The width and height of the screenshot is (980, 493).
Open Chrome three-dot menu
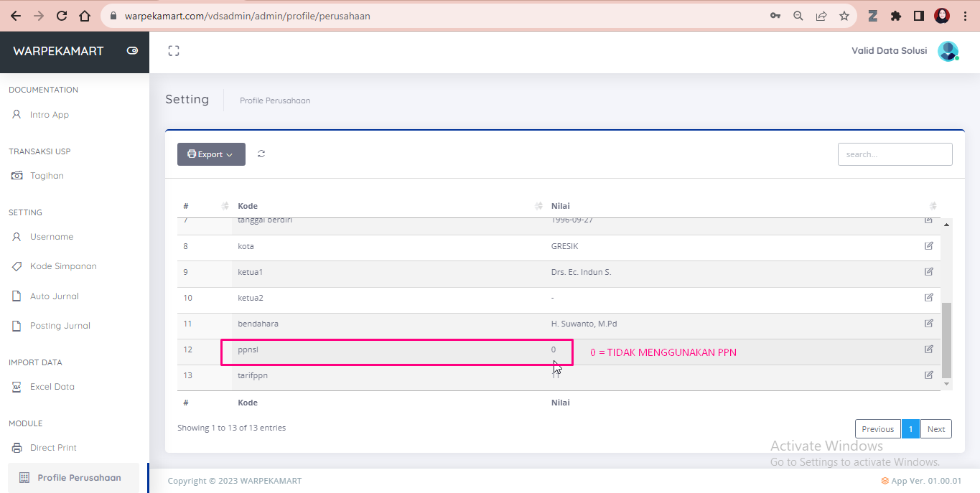tap(965, 16)
